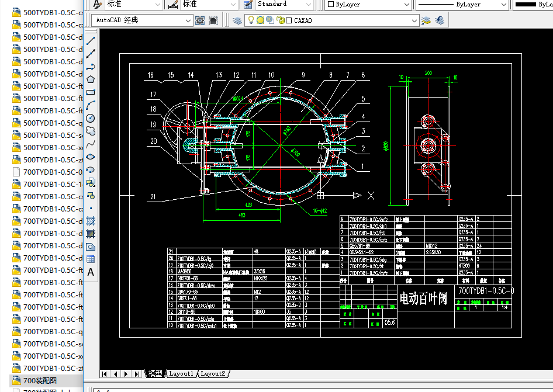Select the Revision Cloud tool

(x=91, y=131)
